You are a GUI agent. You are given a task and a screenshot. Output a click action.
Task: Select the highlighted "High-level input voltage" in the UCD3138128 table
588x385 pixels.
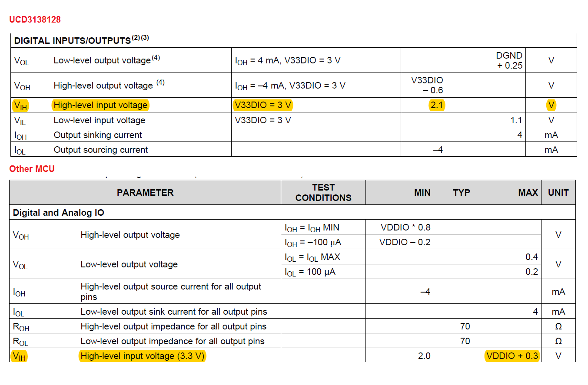(x=100, y=105)
